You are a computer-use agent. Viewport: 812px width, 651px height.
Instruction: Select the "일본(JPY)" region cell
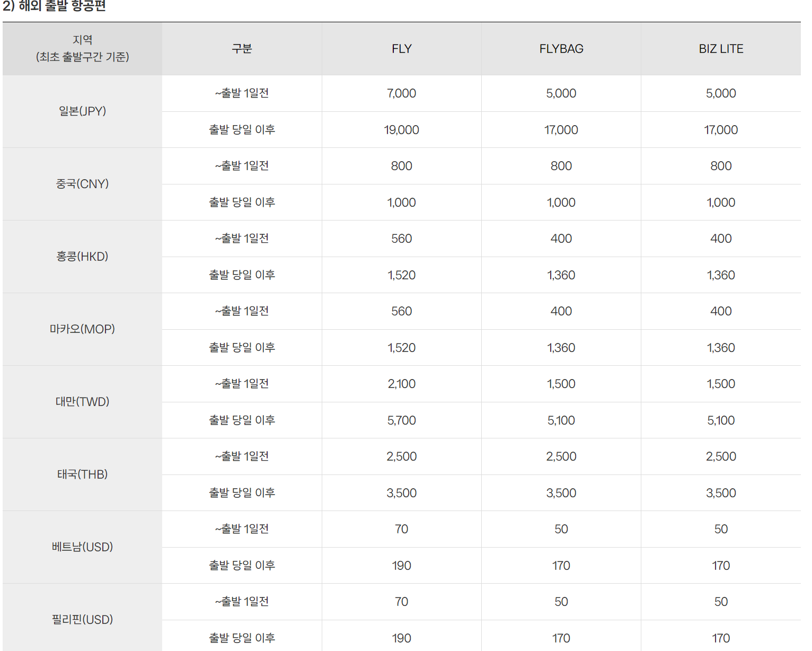[83, 111]
